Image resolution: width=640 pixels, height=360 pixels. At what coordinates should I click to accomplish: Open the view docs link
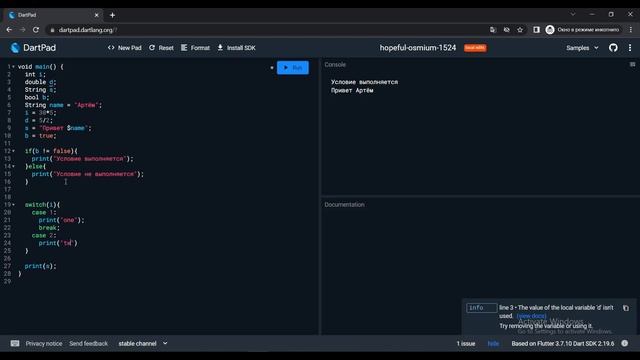(x=531, y=316)
